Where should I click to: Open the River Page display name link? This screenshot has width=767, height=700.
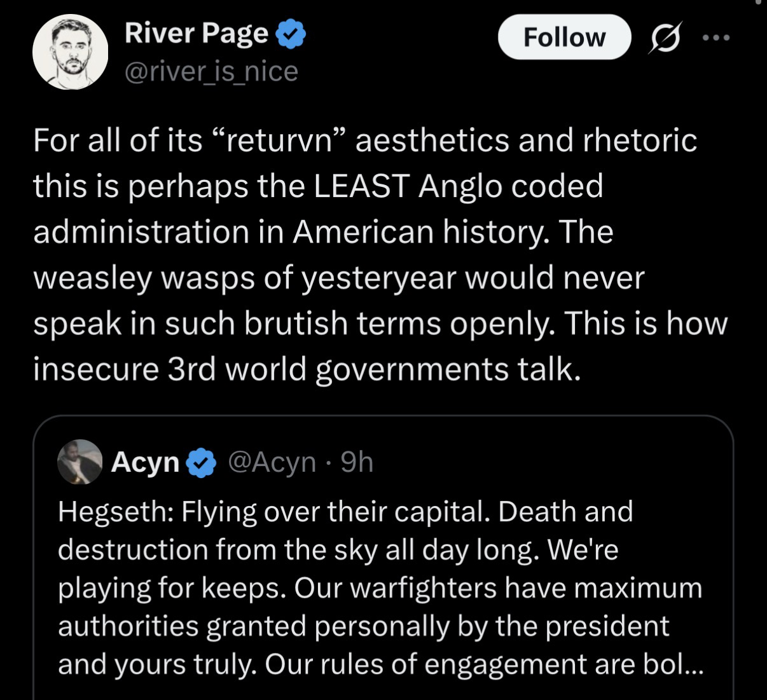[x=197, y=34]
